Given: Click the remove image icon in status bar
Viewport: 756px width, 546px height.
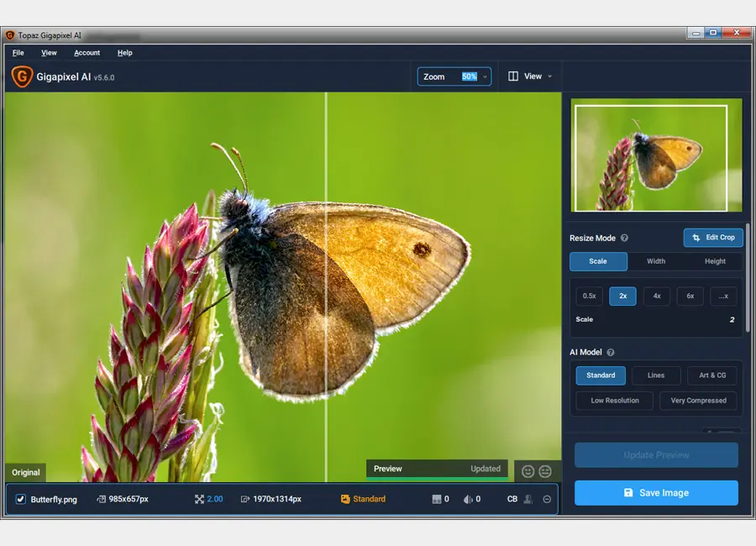Looking at the screenshot, I should (546, 499).
